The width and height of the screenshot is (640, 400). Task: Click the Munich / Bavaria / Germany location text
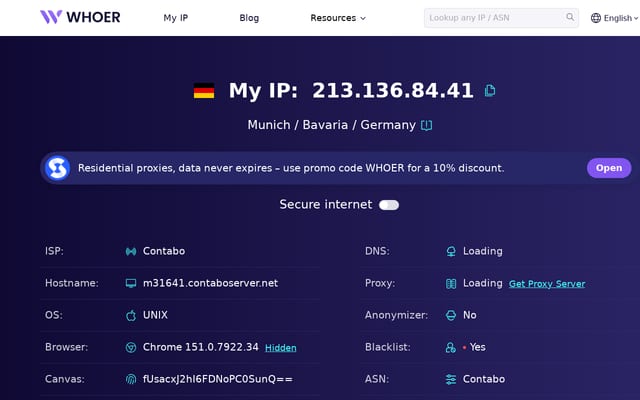click(x=331, y=125)
